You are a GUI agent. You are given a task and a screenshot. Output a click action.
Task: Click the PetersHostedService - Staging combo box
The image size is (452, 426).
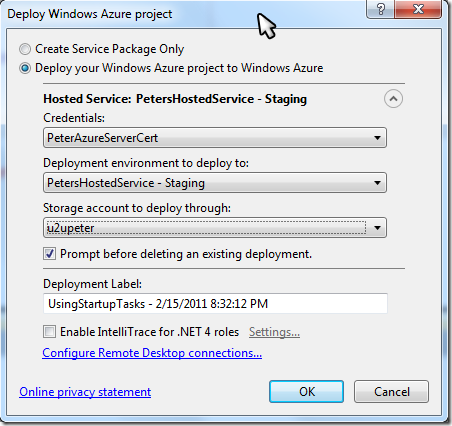pyautogui.click(x=215, y=183)
